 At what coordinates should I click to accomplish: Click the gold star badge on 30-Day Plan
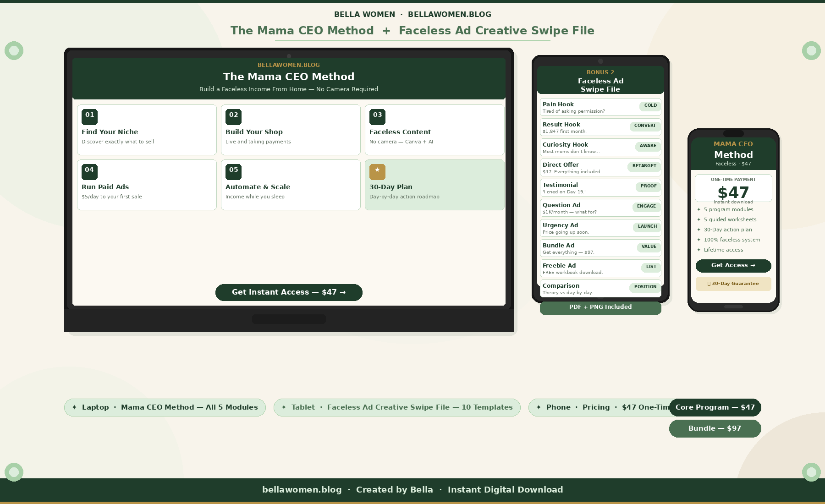coord(377,172)
